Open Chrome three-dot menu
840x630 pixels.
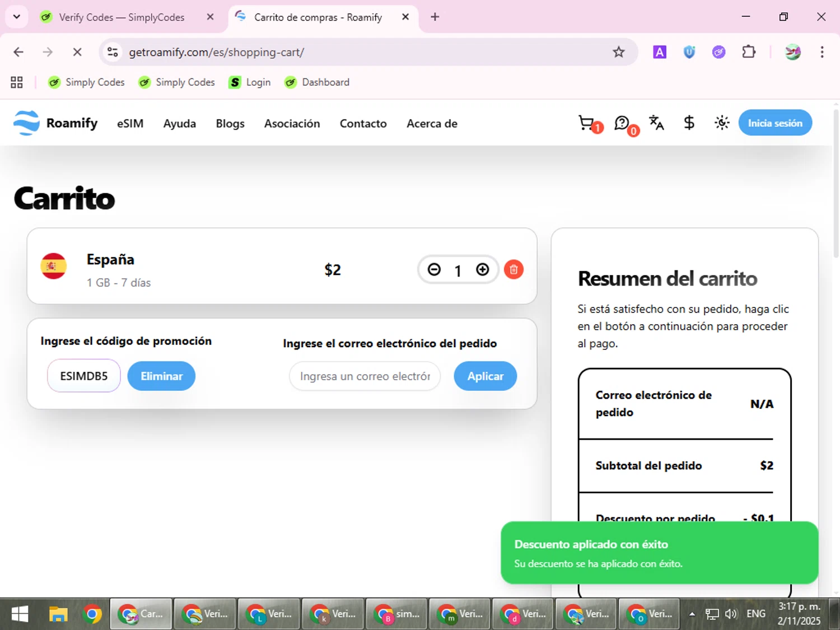(822, 52)
